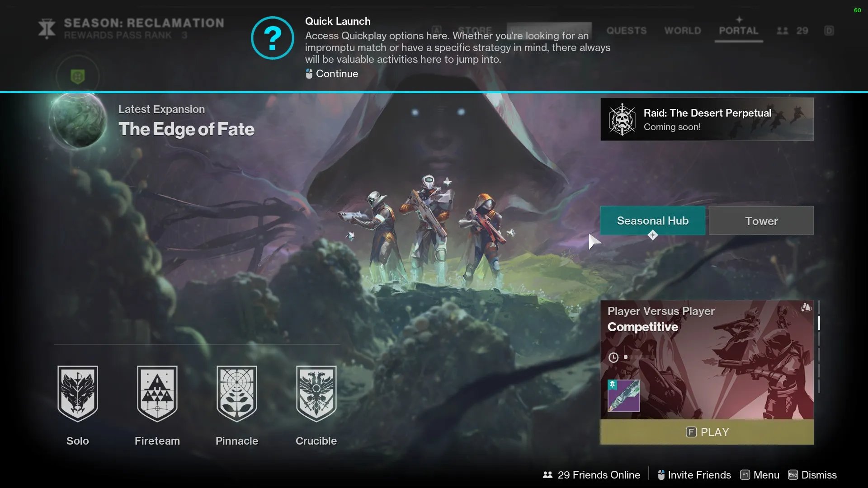Click the activity card scroll indicator bar
The height and width of the screenshot is (488, 868).
[819, 323]
